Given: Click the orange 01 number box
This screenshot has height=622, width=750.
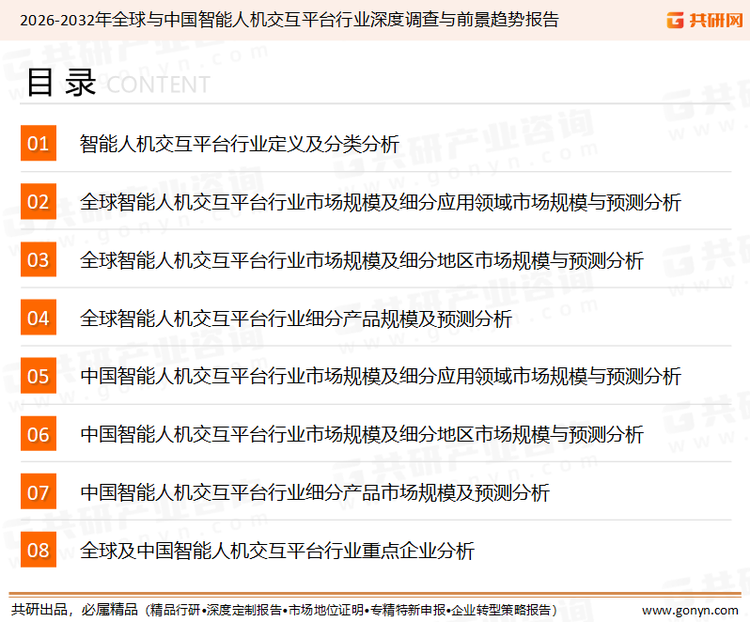Looking at the screenshot, I should [x=38, y=143].
